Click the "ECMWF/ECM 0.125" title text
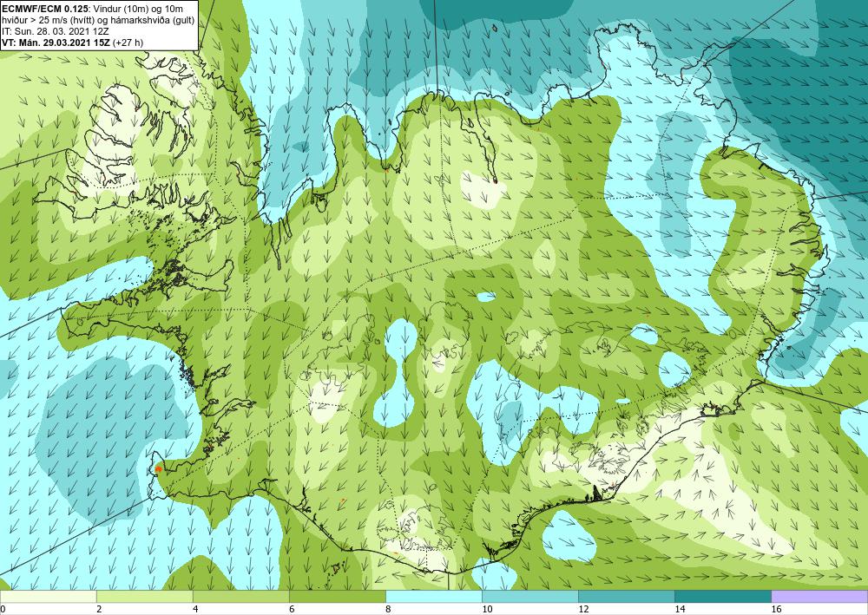868x615 pixels. 44,7
